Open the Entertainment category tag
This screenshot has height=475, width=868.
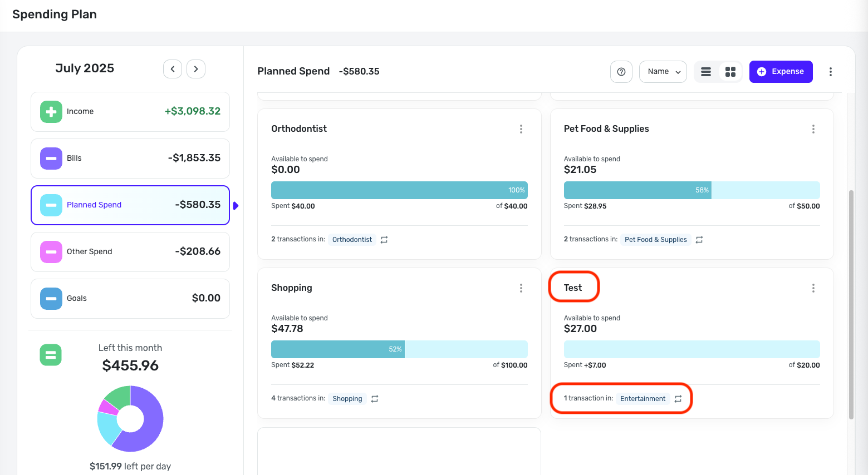pyautogui.click(x=643, y=399)
